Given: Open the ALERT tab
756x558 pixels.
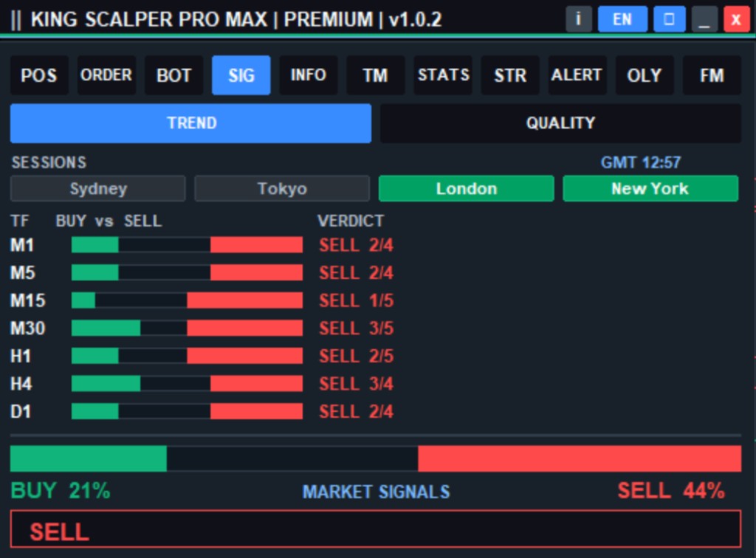Looking at the screenshot, I should pos(577,75).
